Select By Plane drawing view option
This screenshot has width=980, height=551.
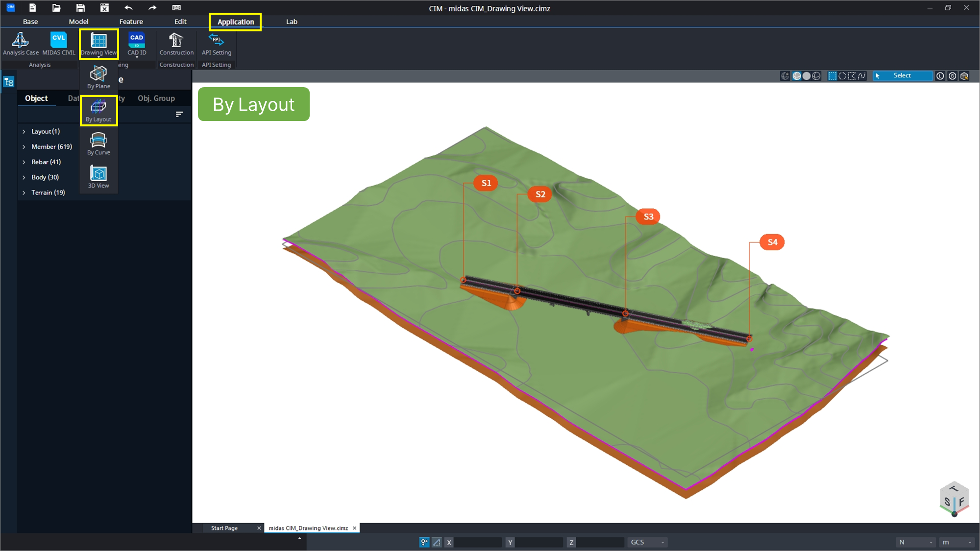[98, 77]
